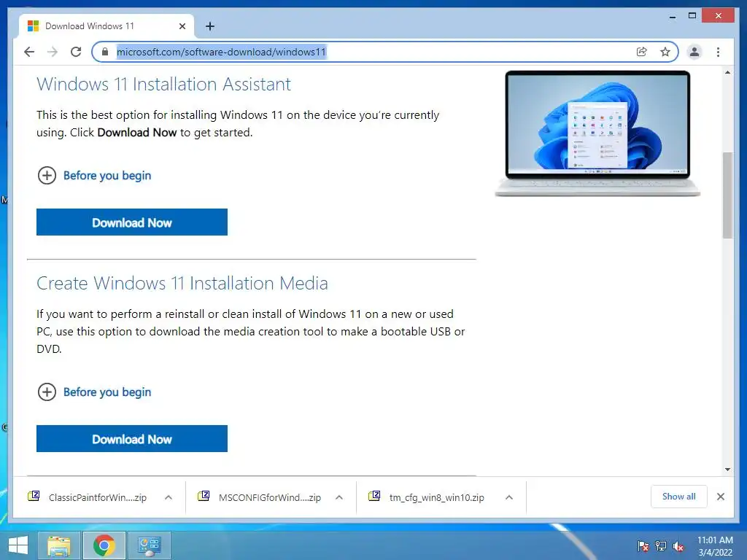Open options for tm_cfg_win8_win10.zip download
Image resolution: width=747 pixels, height=560 pixels.
coord(508,497)
